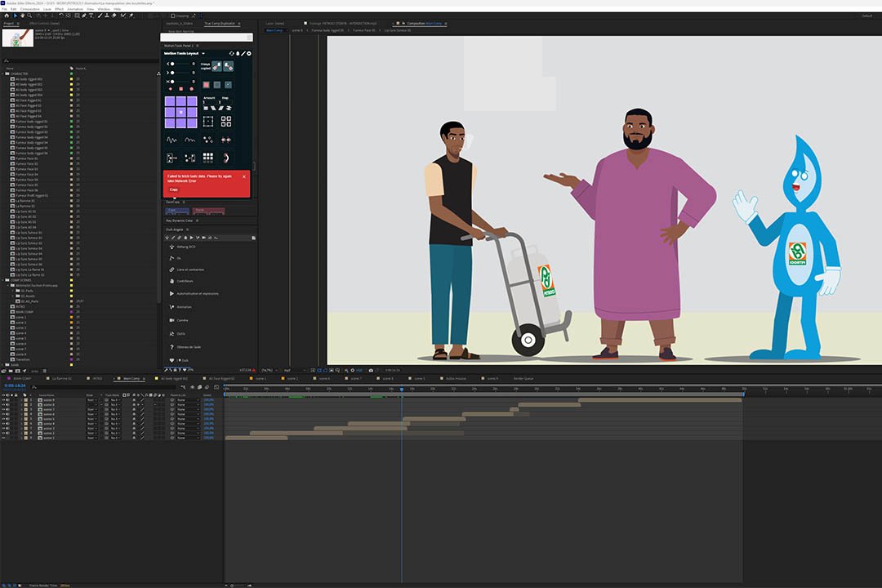Open the Window menu
Image resolution: width=882 pixels, height=588 pixels.
pyautogui.click(x=104, y=9)
